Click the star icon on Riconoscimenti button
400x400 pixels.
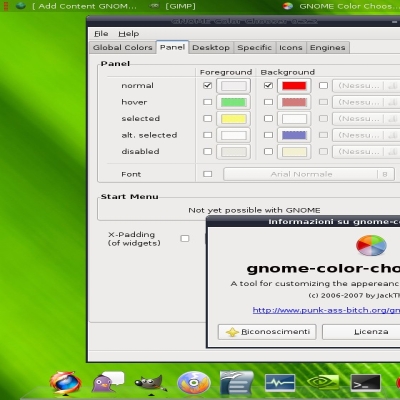click(x=232, y=332)
